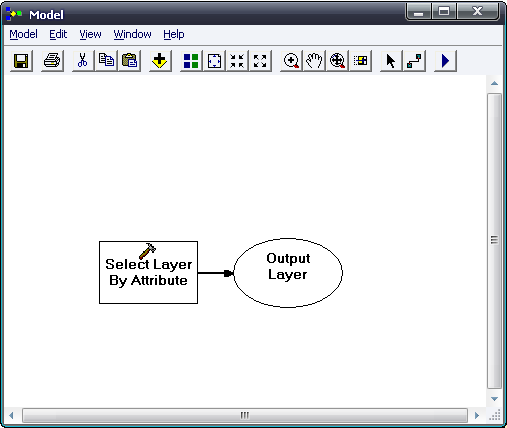Click the horizontal scrollbar thumb
The height and width of the screenshot is (428, 507).
[245, 415]
